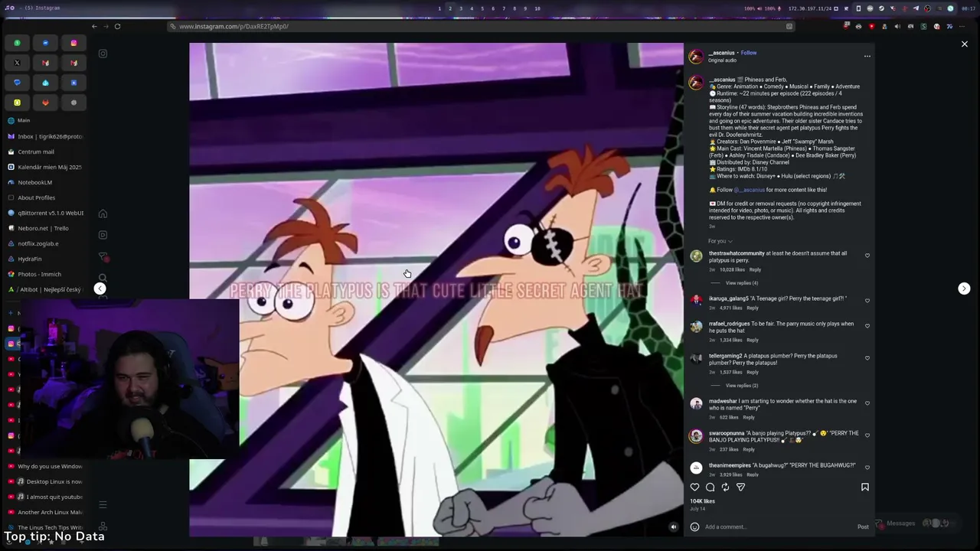Switch to workspace 2 in top bar
The image size is (980, 551).
pyautogui.click(x=450, y=8)
